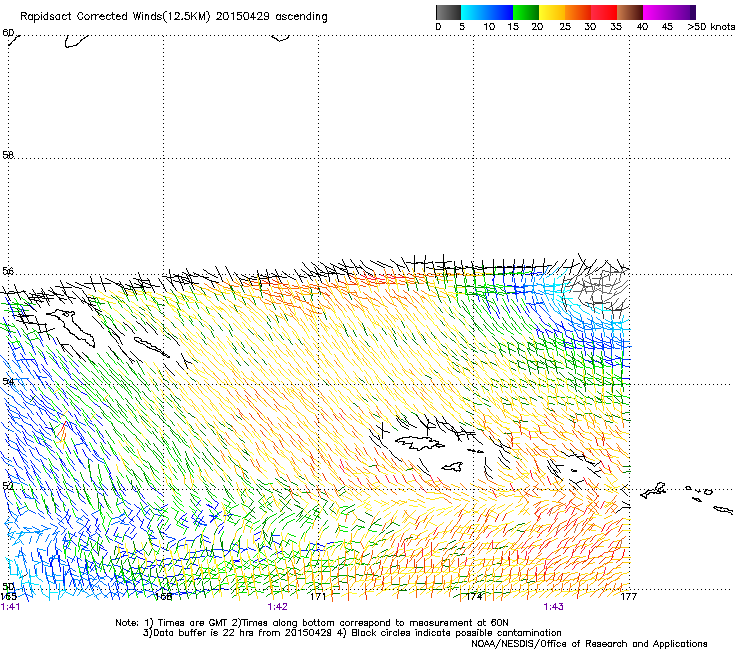Click the '177' longitude label
This screenshot has width=740, height=650.
[x=629, y=597]
